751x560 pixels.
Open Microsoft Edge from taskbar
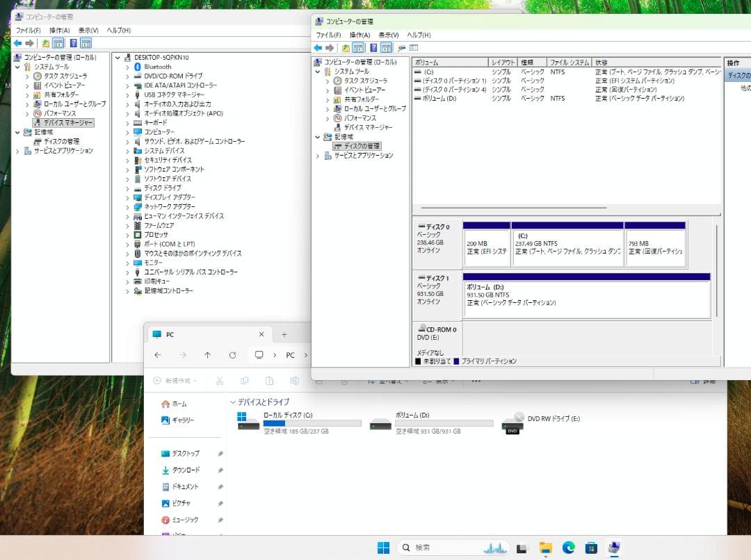tap(569, 547)
